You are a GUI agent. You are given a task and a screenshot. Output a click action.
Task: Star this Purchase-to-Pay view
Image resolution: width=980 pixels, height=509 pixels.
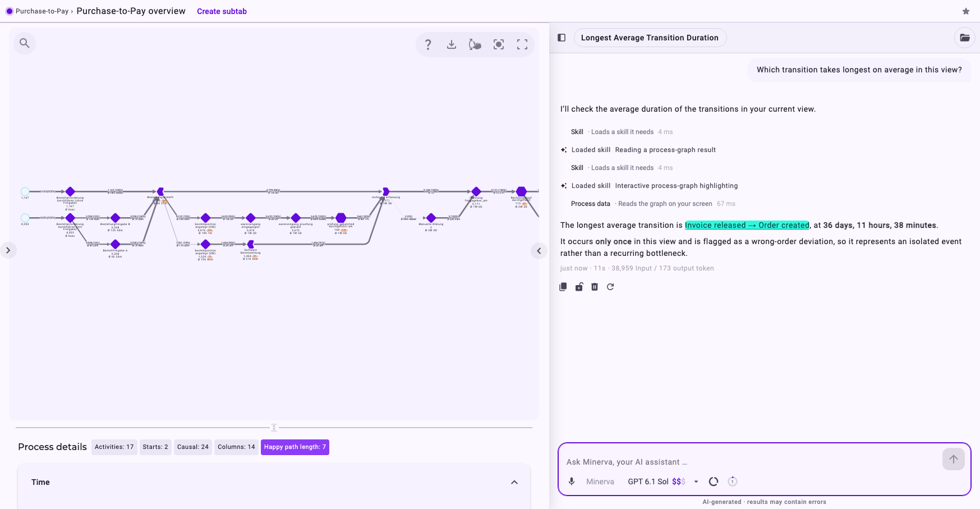(966, 11)
